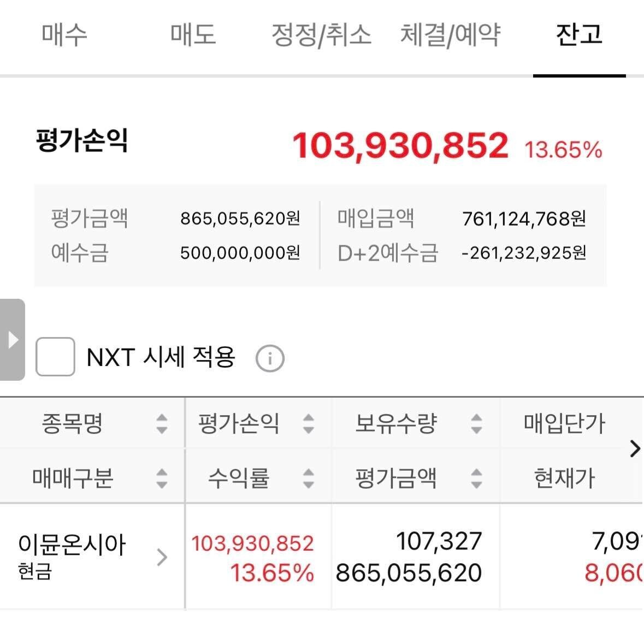Click the NXT price info icon
Image resolution: width=644 pixels, height=644 pixels.
click(270, 359)
